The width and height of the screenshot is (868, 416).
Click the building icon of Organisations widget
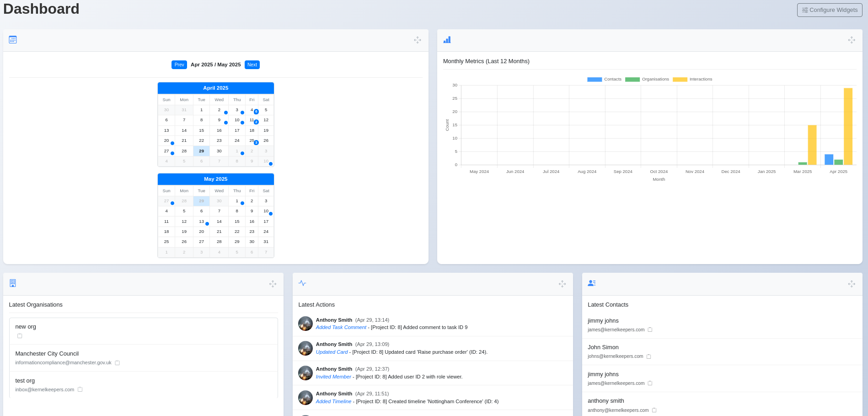tap(13, 283)
